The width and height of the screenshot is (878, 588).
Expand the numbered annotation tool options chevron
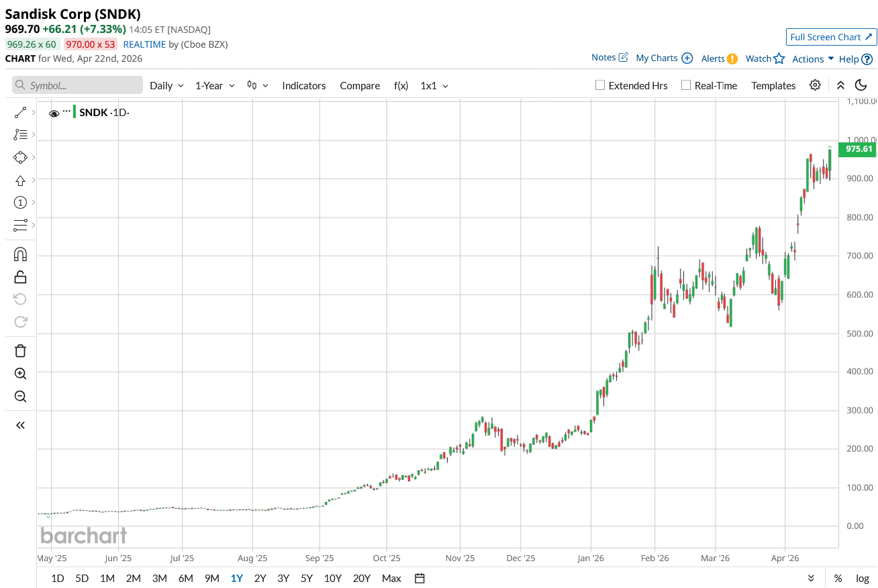34,203
